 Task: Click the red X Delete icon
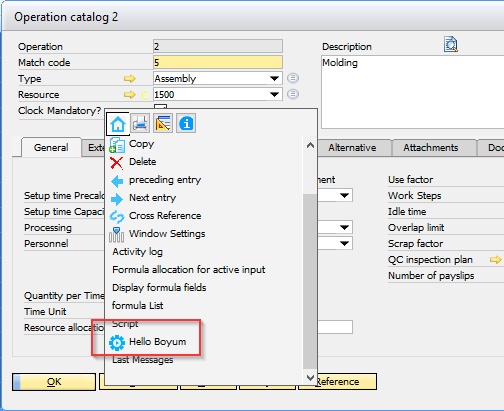click(117, 163)
